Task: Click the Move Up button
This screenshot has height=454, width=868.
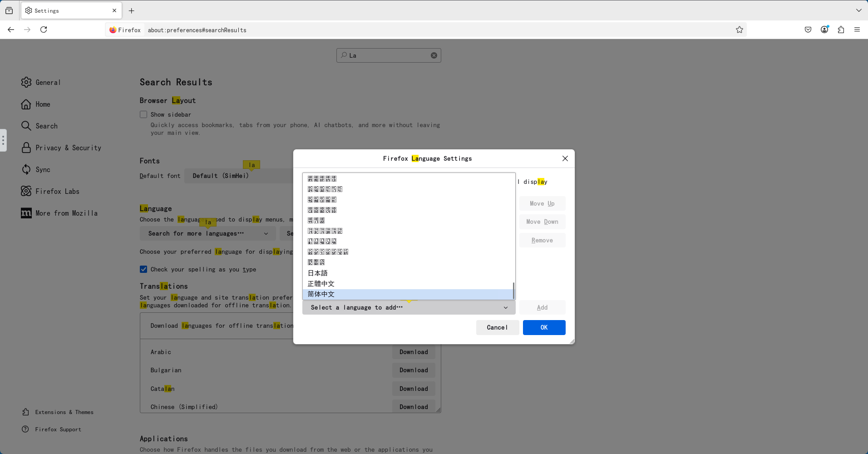Action: coord(542,203)
